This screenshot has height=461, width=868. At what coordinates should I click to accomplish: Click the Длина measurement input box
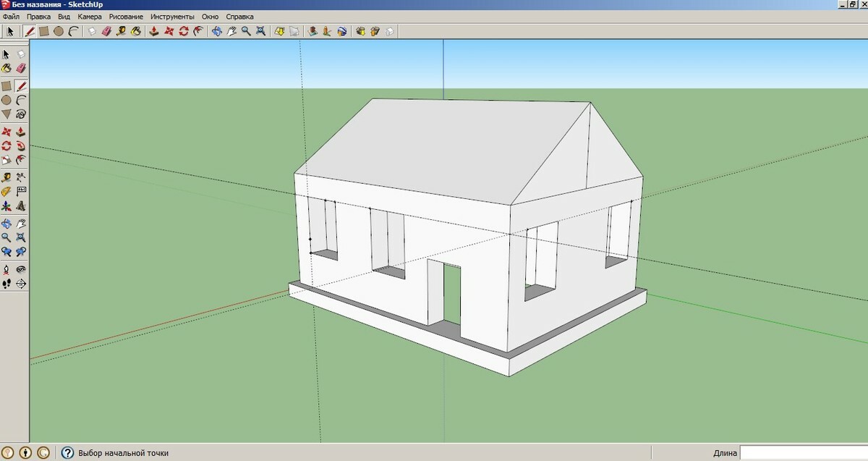coord(803,453)
